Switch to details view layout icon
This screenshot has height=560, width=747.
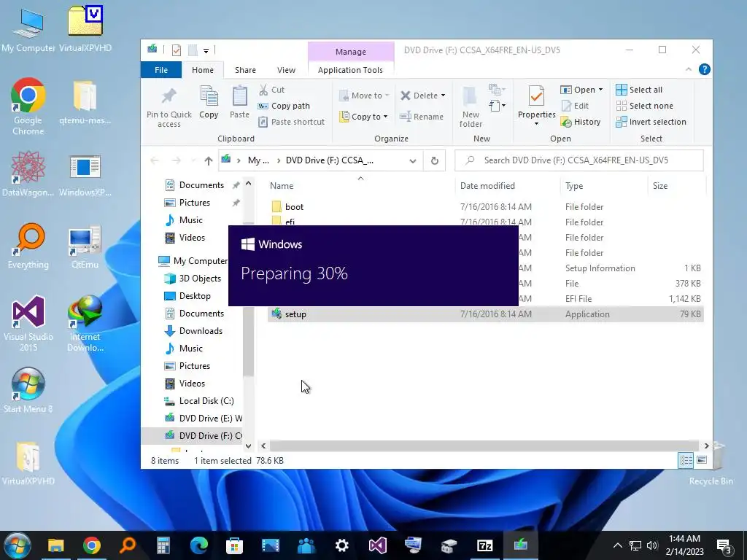686,460
